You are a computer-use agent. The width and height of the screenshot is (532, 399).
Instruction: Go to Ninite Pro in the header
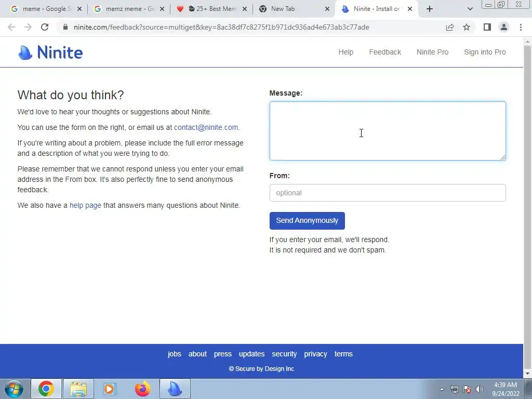click(x=432, y=52)
